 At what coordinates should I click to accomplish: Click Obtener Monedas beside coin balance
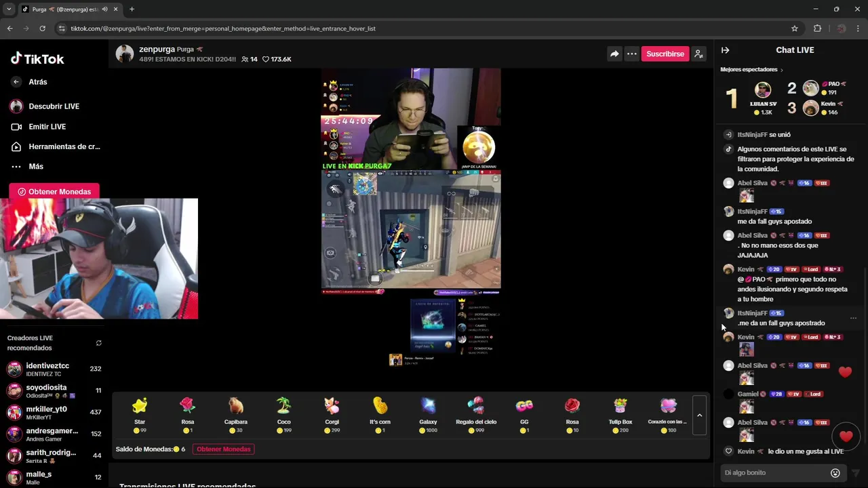(x=224, y=449)
